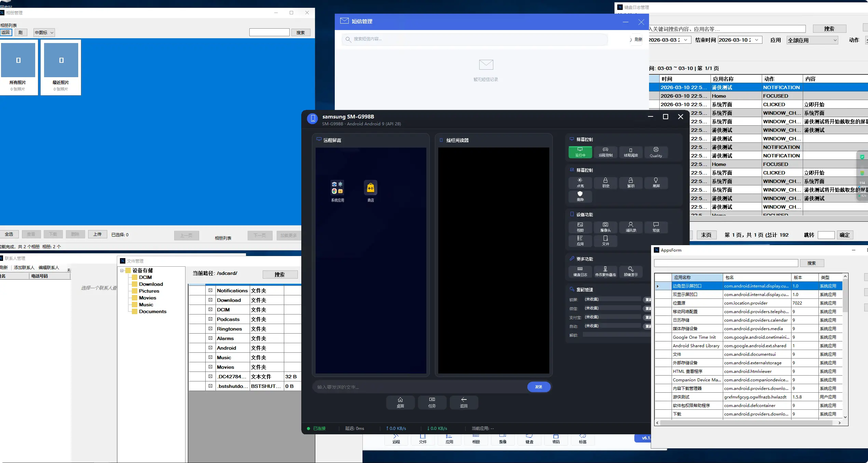
Task: Click the 返回 back arrow button
Action: pyautogui.click(x=464, y=402)
